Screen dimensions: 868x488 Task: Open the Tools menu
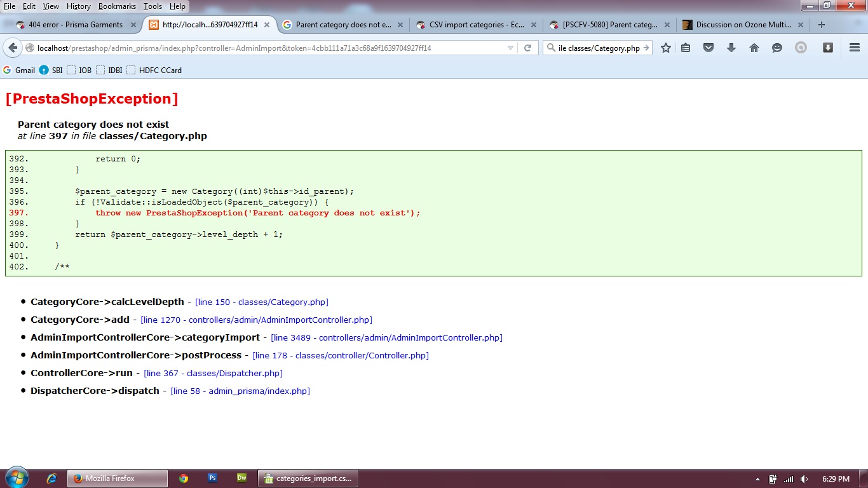[x=153, y=6]
